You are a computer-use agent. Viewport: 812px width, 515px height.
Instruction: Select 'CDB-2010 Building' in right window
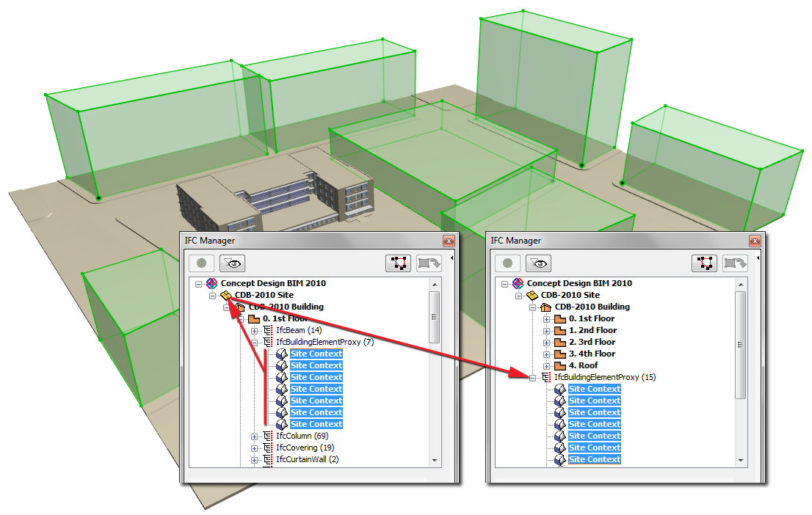(592, 307)
